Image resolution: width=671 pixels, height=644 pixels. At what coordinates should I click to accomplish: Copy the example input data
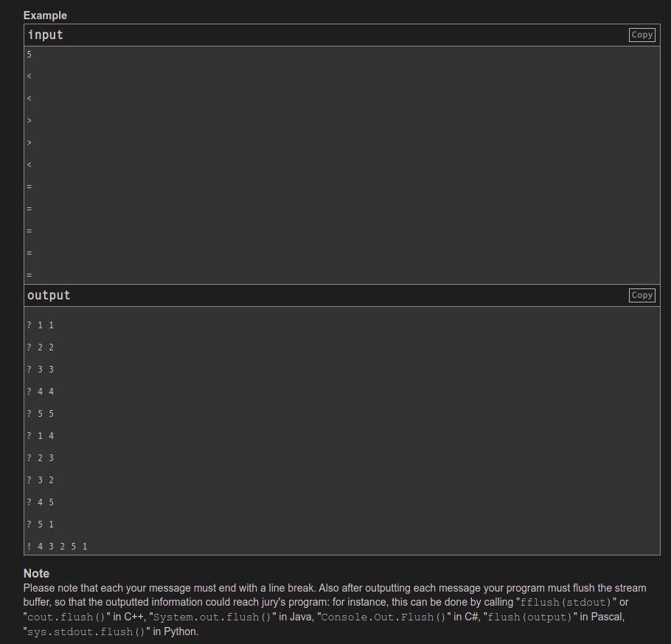pyautogui.click(x=642, y=35)
